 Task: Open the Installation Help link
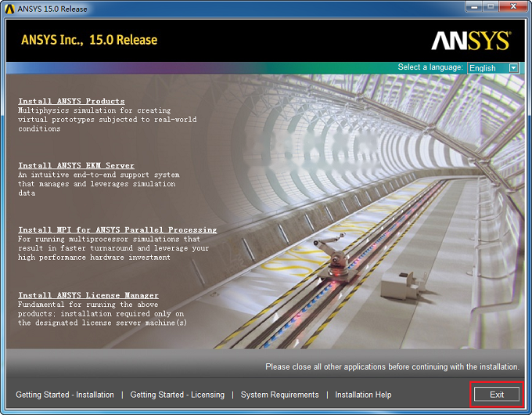[x=363, y=395]
